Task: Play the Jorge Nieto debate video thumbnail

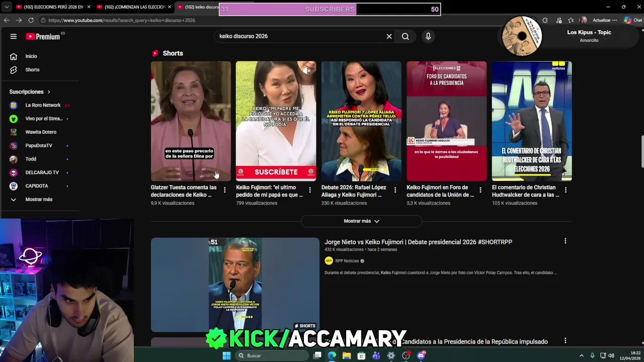Action: pyautogui.click(x=235, y=285)
